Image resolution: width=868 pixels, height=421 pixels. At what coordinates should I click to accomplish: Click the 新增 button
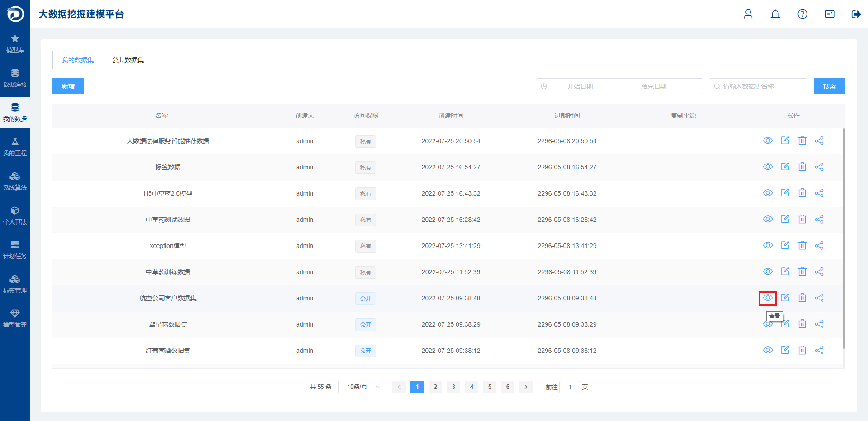[x=68, y=86]
